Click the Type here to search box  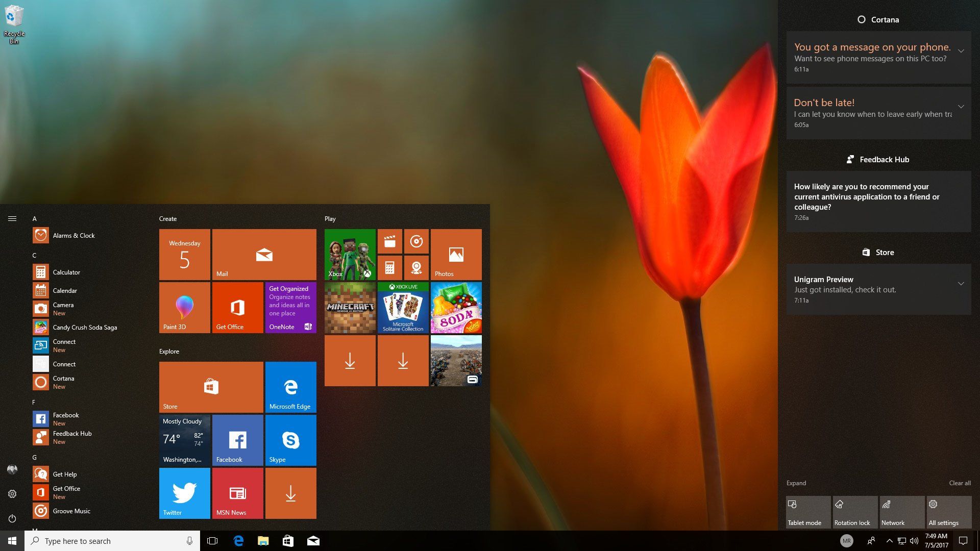pyautogui.click(x=112, y=541)
